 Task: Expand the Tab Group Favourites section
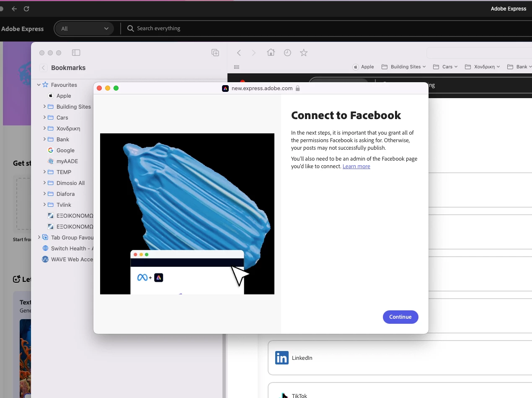click(x=39, y=237)
